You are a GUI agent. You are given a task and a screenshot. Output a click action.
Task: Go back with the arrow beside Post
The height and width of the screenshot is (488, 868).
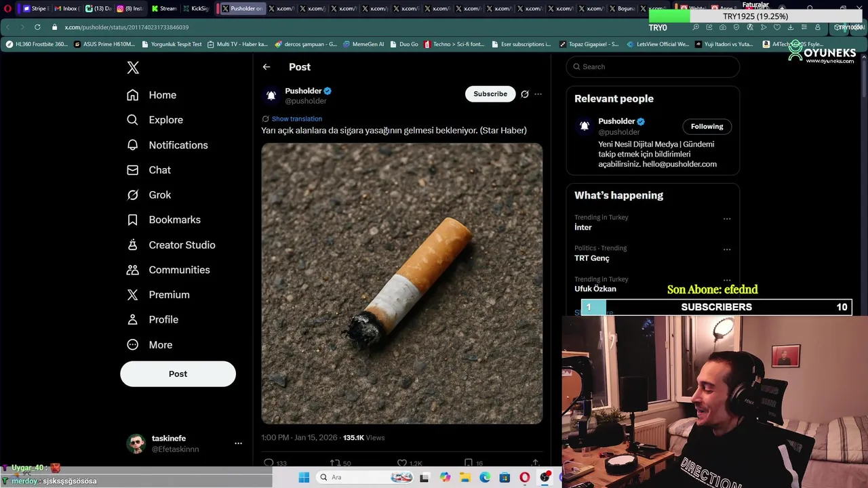[267, 67]
